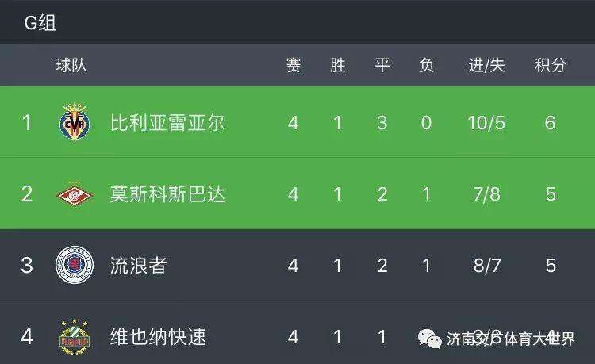This screenshot has width=595, height=364.
Task: Open team 比利亚雷亚尔
Action: click(167, 123)
